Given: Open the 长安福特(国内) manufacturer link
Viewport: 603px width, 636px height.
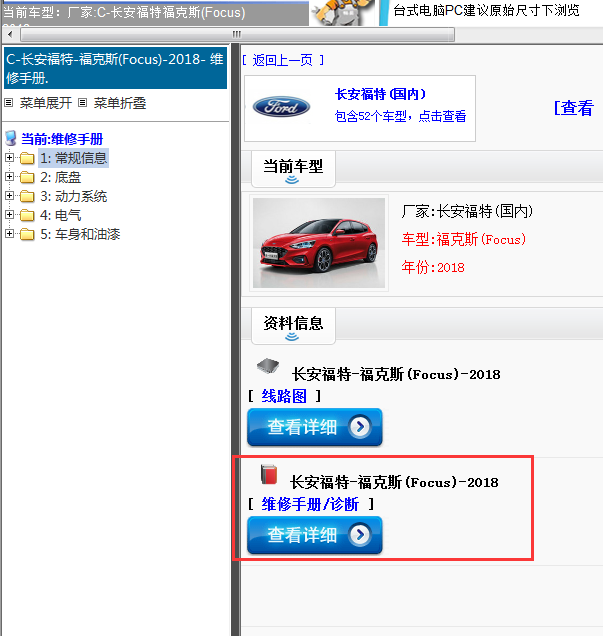Looking at the screenshot, I should point(380,94).
